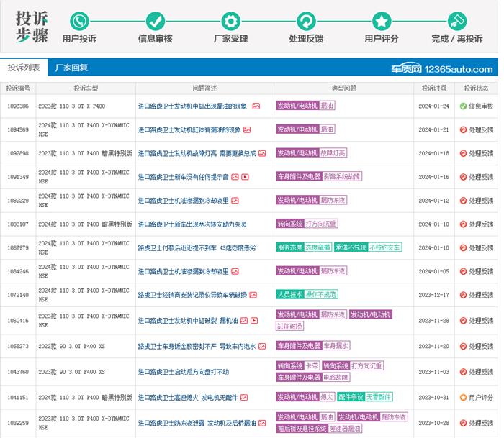Open image icon for complaint 1091349
Screen dimensions: 504x438
coord(235,177)
